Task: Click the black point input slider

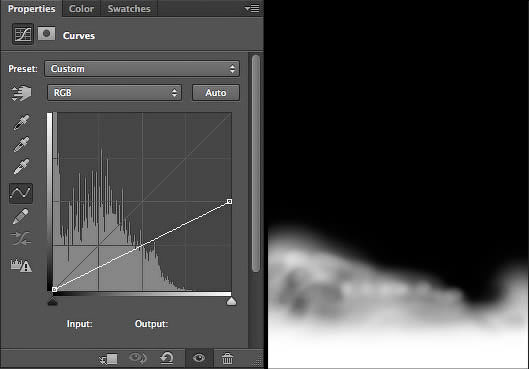Action: (x=53, y=301)
